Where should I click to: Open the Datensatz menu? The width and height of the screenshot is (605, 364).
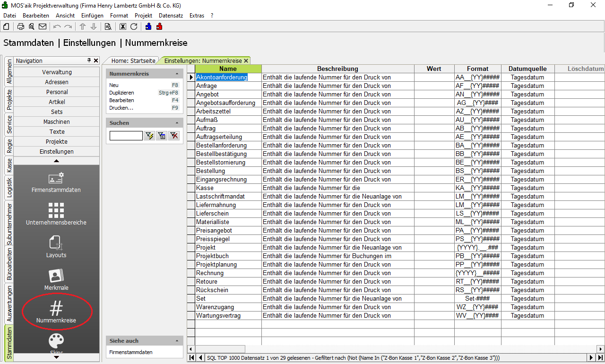click(x=171, y=16)
